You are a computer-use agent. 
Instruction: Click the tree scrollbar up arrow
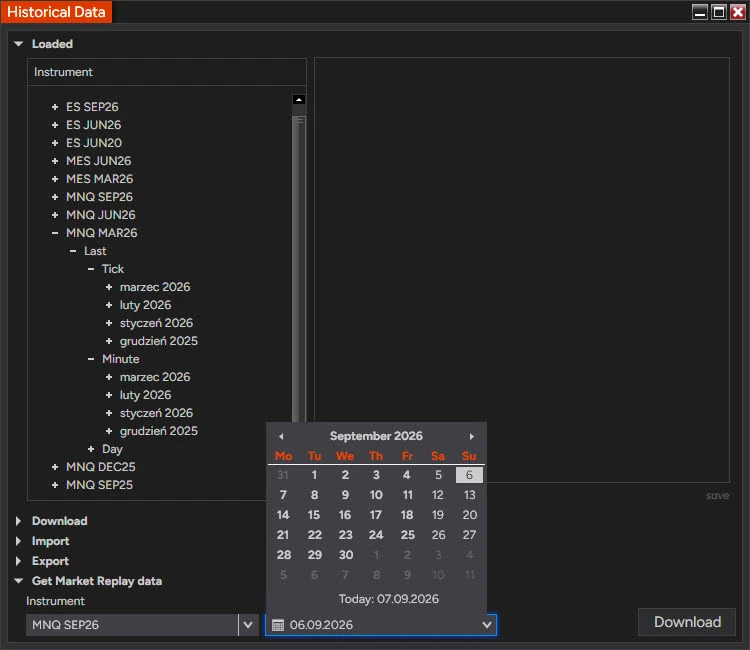pos(299,99)
